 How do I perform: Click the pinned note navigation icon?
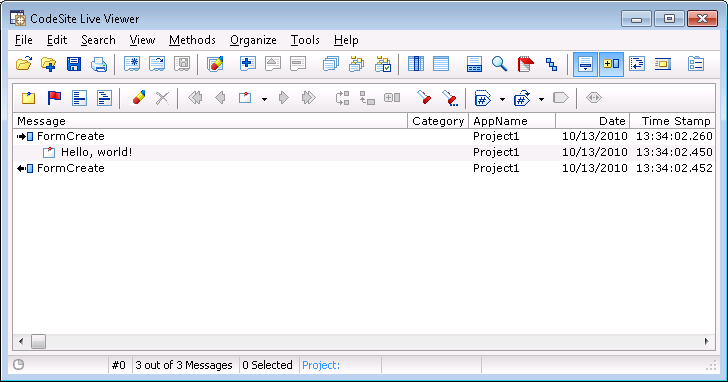pyautogui.click(x=245, y=97)
